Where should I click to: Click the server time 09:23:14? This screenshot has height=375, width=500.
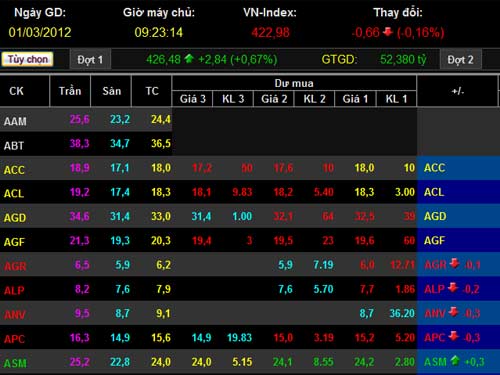pyautogui.click(x=158, y=33)
